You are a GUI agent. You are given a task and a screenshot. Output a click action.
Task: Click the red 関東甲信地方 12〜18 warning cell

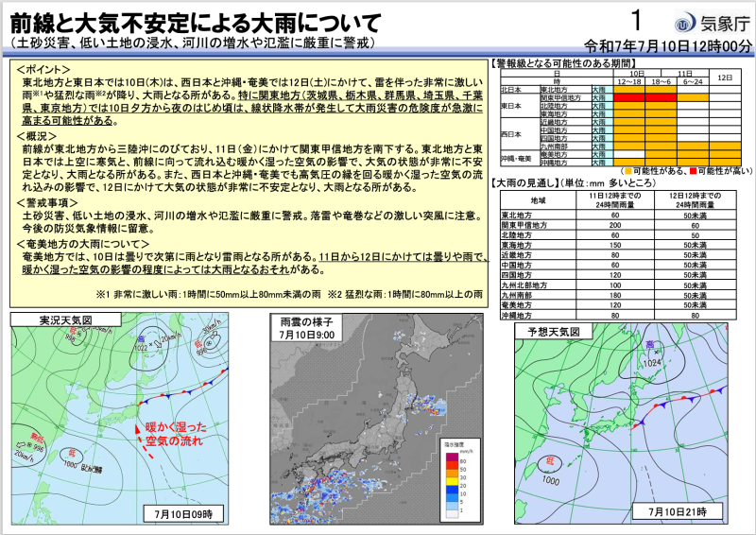tap(629, 98)
